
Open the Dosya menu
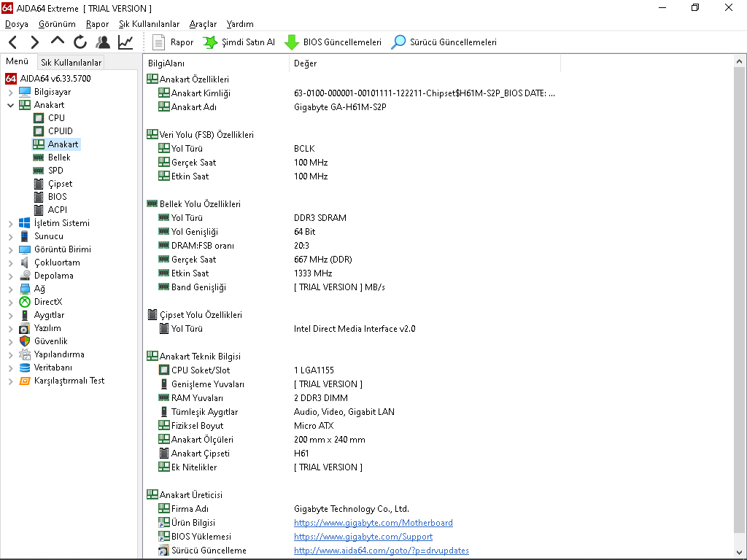click(17, 24)
